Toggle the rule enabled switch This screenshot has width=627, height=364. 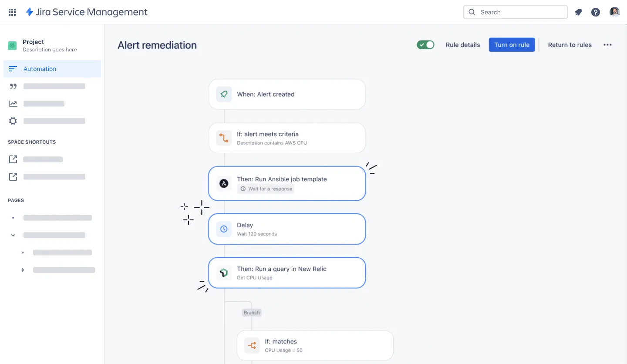pos(425,45)
